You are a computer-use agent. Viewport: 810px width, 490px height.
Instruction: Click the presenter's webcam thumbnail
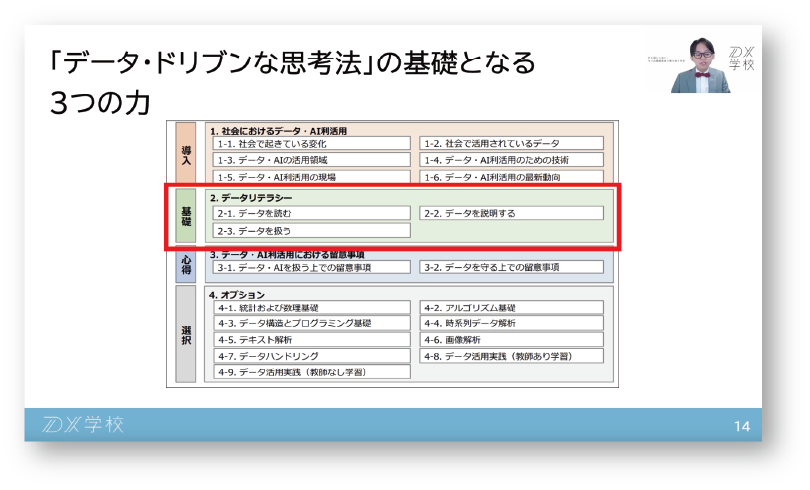point(699,66)
